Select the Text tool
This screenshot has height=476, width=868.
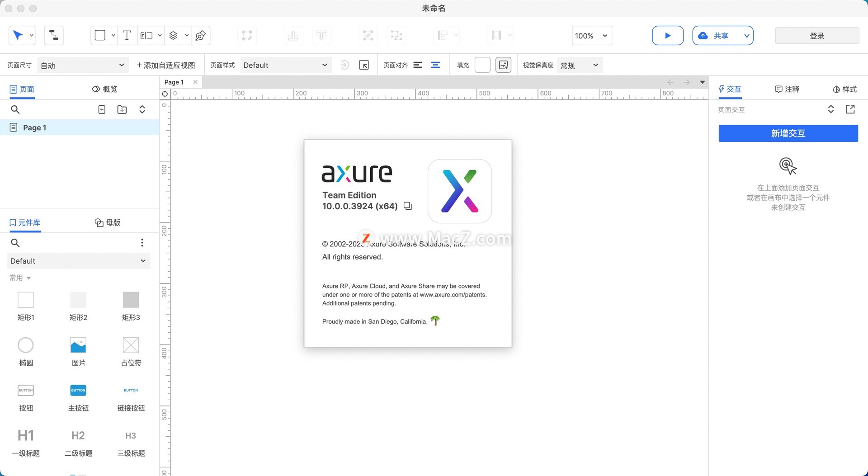click(x=127, y=35)
